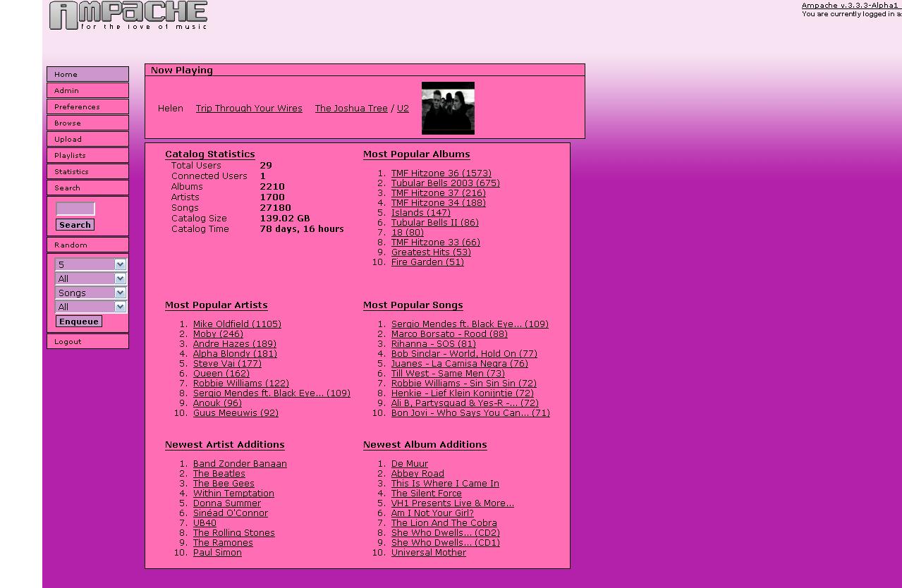Open Donna Summer artist link
The height and width of the screenshot is (588, 902).
[227, 503]
